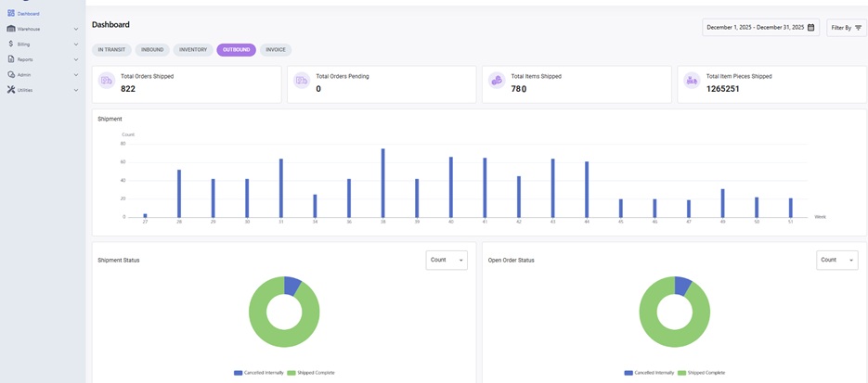Viewport: 868px width, 383px height.
Task: Click the Shipment chart title
Action: point(110,119)
